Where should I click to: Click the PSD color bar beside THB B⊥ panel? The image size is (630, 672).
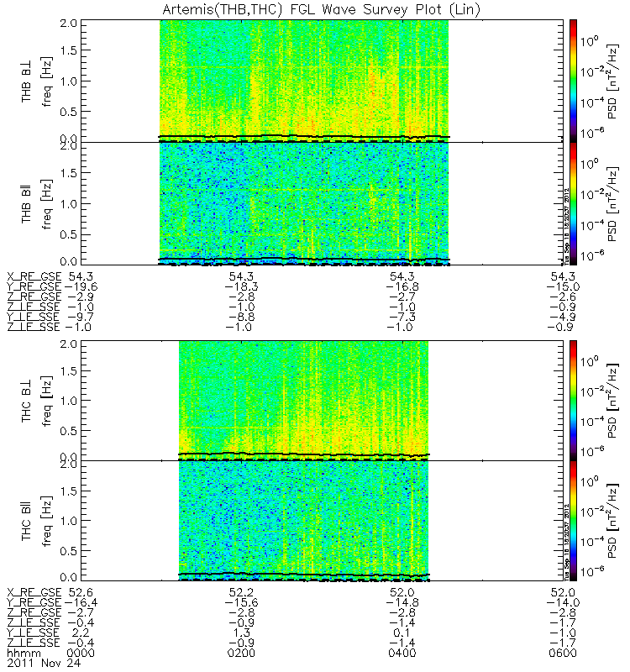573,81
